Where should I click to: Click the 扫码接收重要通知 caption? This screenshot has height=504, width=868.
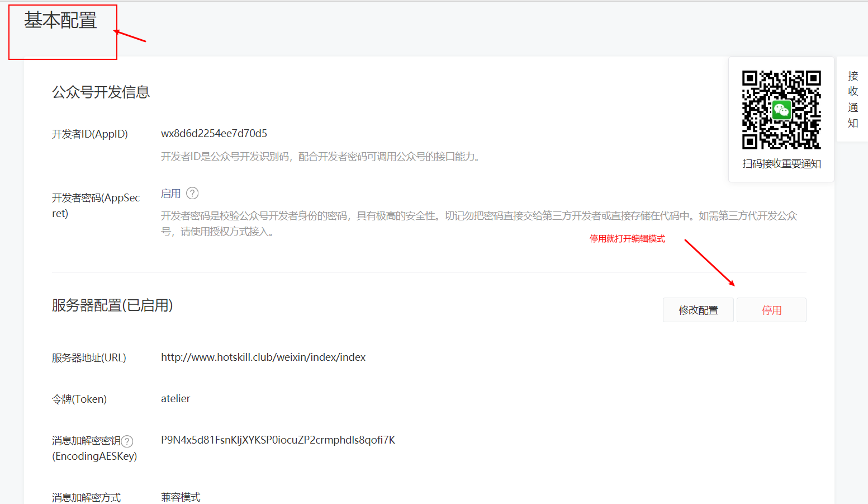781,164
